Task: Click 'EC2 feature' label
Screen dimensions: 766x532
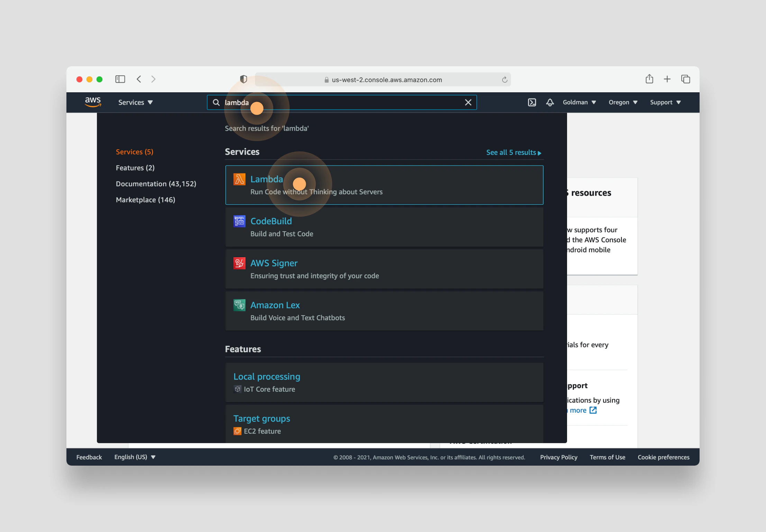Action: tap(262, 431)
